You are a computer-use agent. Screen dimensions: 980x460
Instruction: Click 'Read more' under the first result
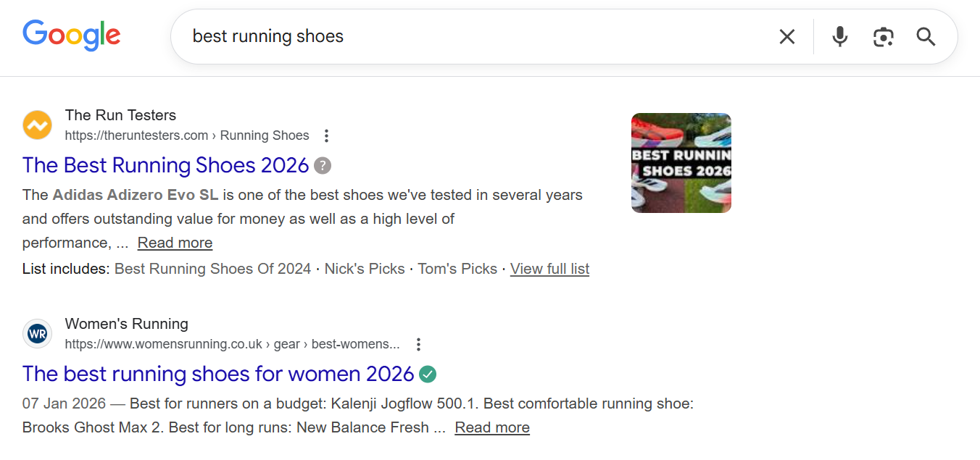175,242
